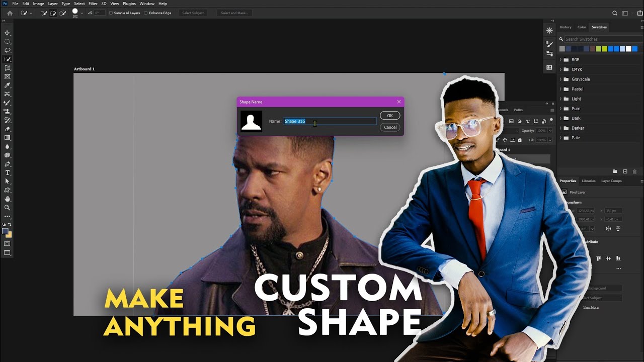Image resolution: width=644 pixels, height=362 pixels.
Task: Open the Plugins menu
Action: [129, 4]
